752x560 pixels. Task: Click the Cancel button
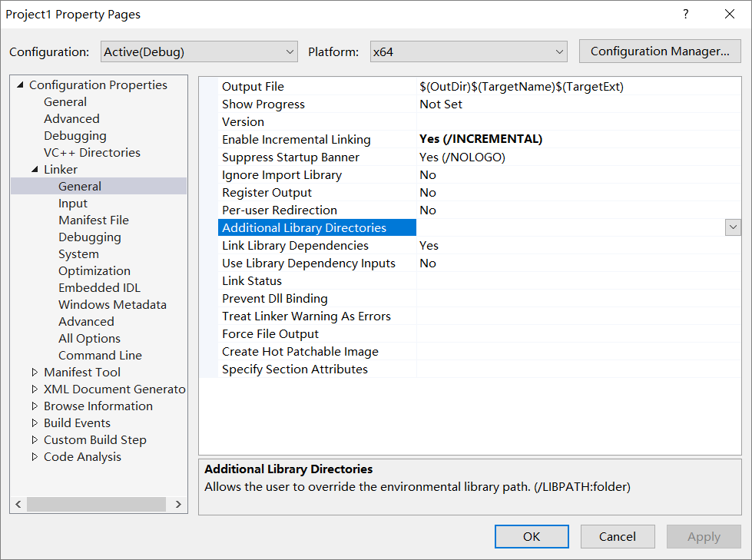point(618,536)
